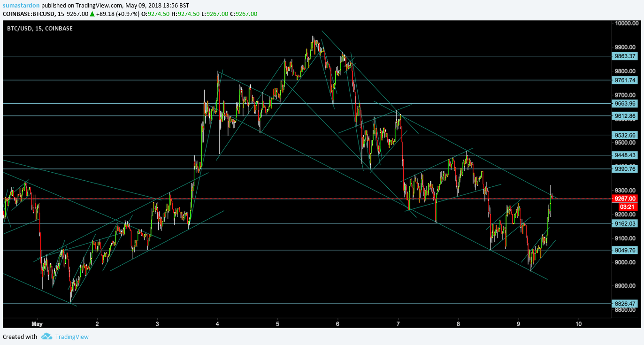Select the 9612.86 price label
The width and height of the screenshot is (644, 345).
[x=625, y=116]
